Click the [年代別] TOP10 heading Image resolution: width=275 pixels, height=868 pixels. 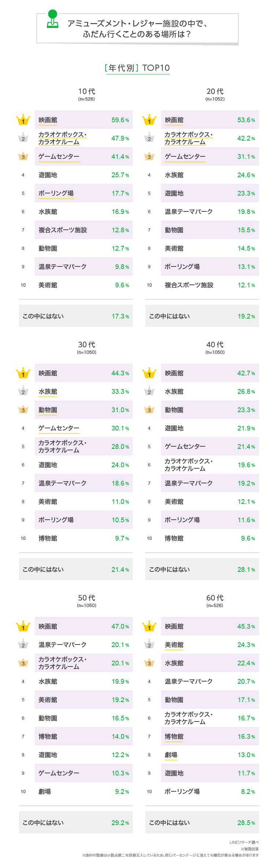pos(137,68)
